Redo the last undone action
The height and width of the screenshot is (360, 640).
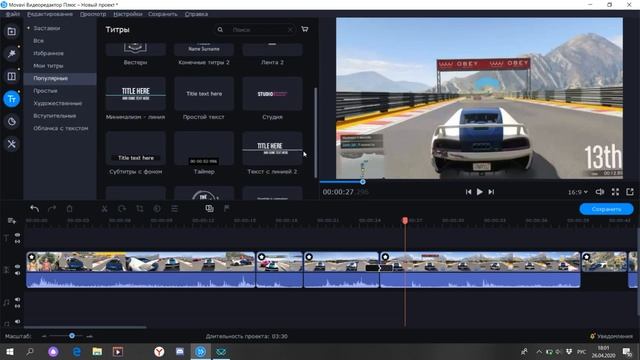(52, 209)
